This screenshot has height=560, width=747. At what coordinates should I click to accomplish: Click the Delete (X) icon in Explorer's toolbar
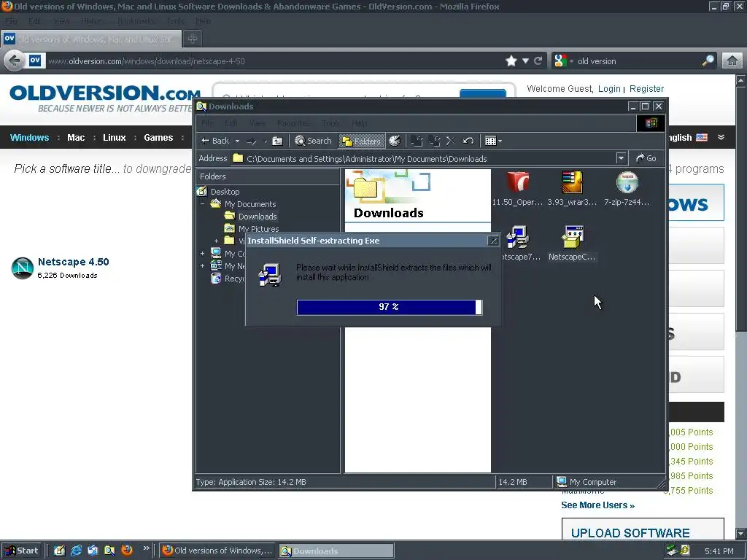click(450, 141)
